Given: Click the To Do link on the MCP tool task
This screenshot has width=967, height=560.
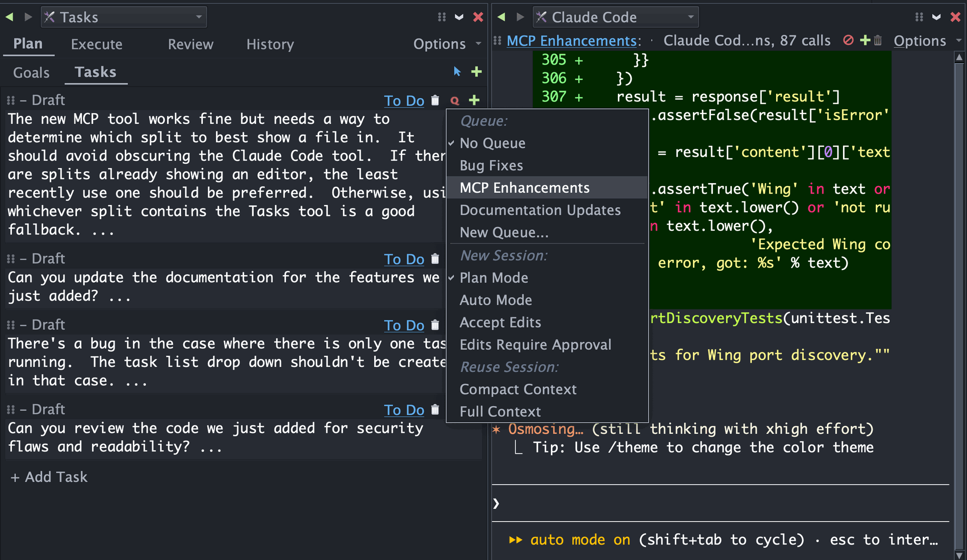Looking at the screenshot, I should [x=404, y=100].
